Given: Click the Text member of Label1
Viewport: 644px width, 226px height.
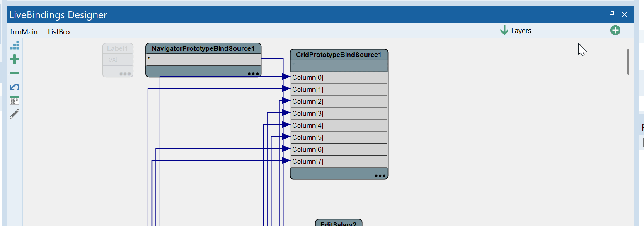Looking at the screenshot, I should [118, 60].
